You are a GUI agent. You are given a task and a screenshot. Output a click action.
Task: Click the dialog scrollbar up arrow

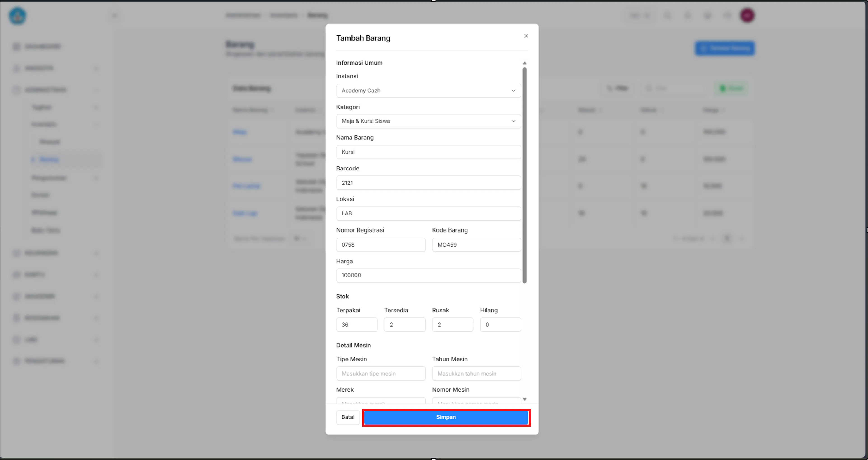(524, 63)
